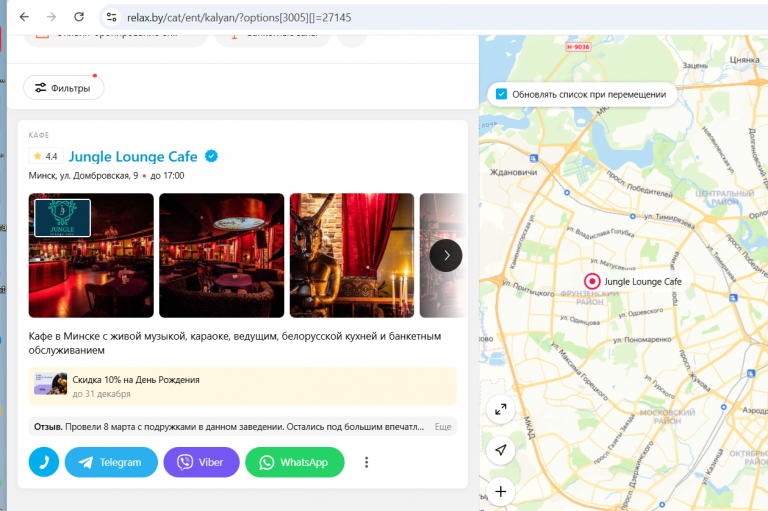Contact the cafe via Telegram

click(x=111, y=462)
